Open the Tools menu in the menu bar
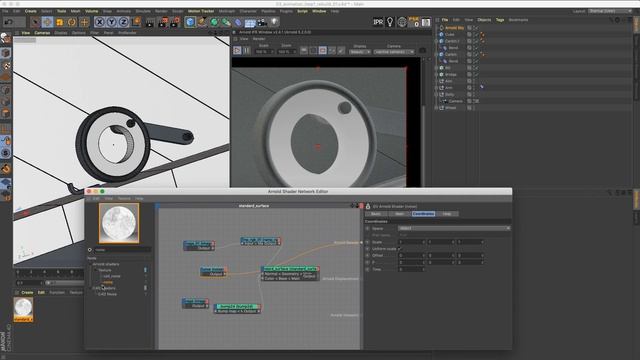 point(62,11)
